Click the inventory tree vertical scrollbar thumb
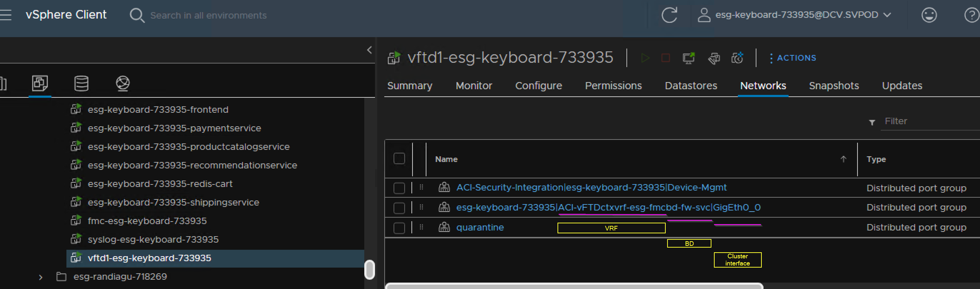This screenshot has width=980, height=289. pyautogui.click(x=369, y=269)
